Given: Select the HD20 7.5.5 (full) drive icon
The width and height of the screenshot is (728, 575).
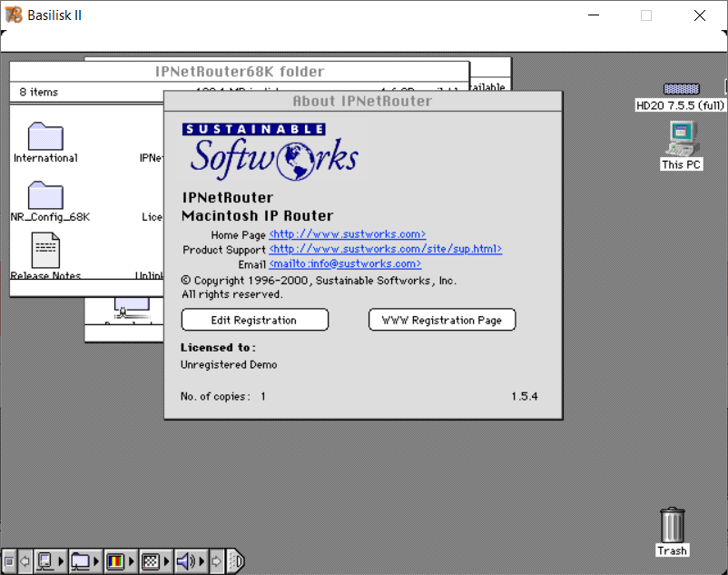Looking at the screenshot, I should (x=681, y=89).
